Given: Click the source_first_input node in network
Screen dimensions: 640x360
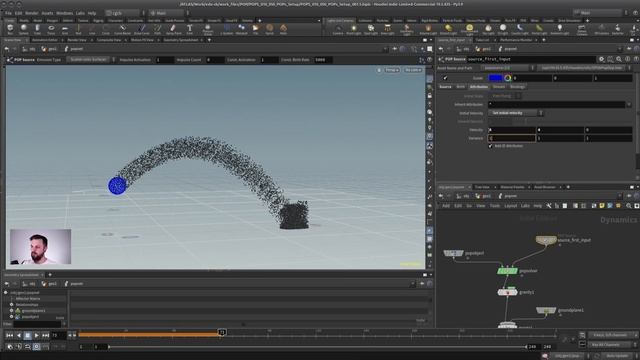Looking at the screenshot, I should [546, 240].
